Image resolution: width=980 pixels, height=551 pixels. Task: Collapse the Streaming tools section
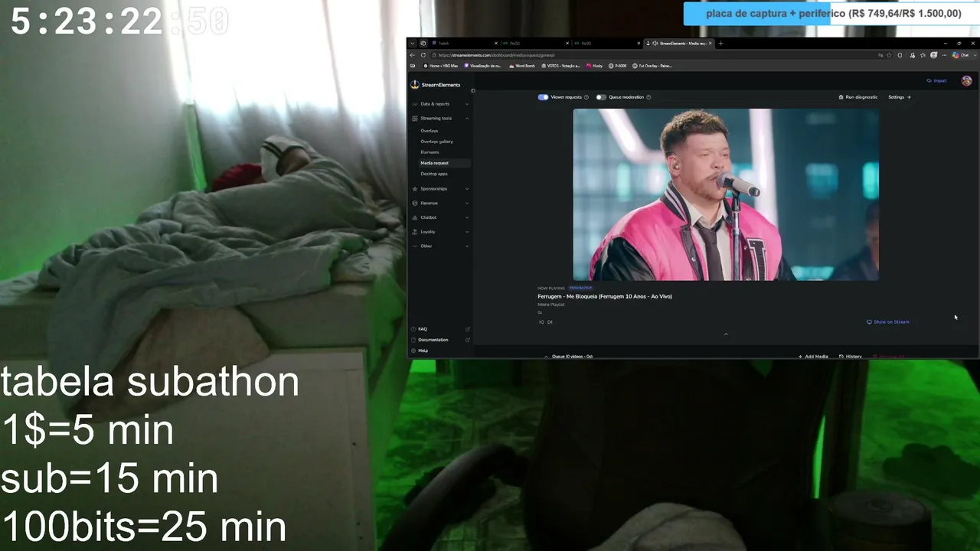(x=440, y=119)
